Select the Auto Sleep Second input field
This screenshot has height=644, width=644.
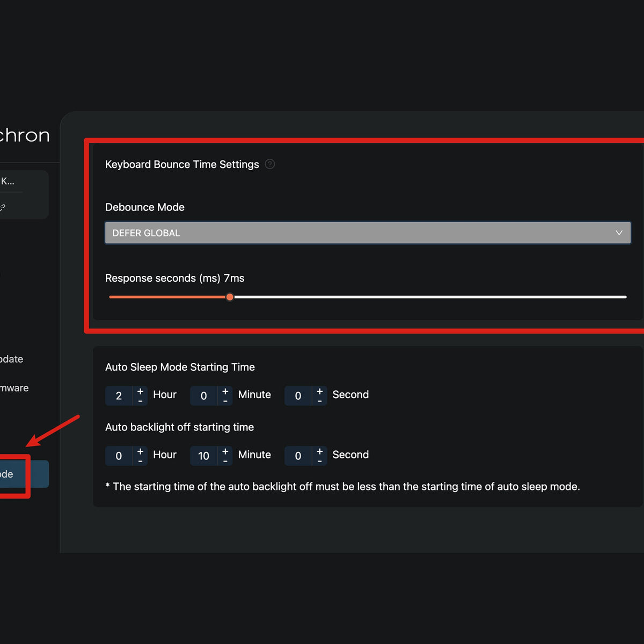(x=299, y=396)
